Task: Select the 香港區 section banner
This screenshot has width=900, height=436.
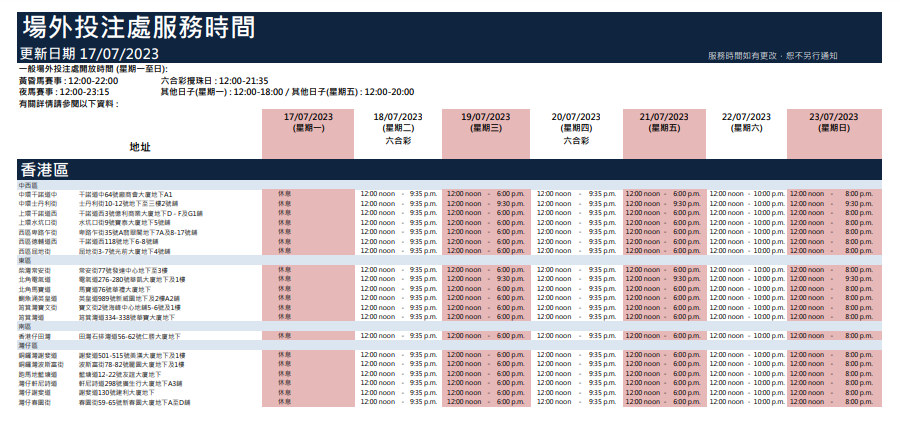Action: (x=45, y=169)
